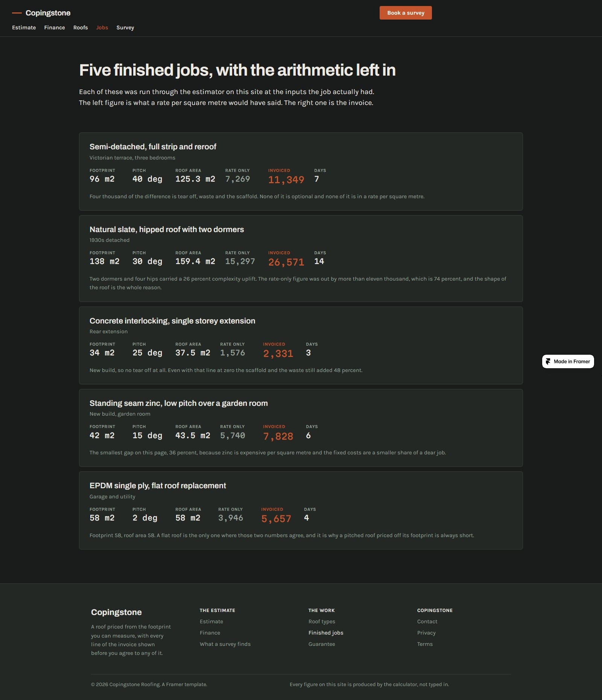602x700 pixels.
Task: Follow the What a survey finds link
Action: 225,644
